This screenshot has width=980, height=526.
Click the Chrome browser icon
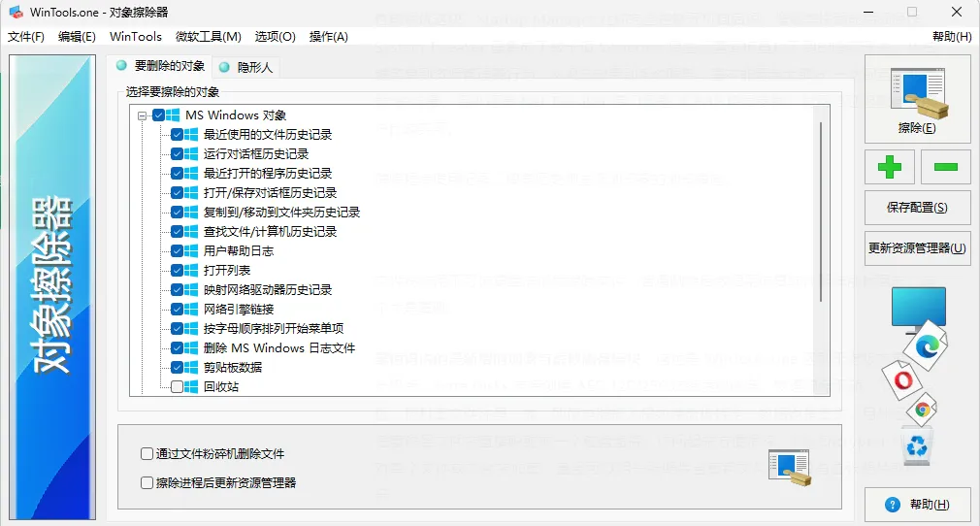click(x=922, y=411)
